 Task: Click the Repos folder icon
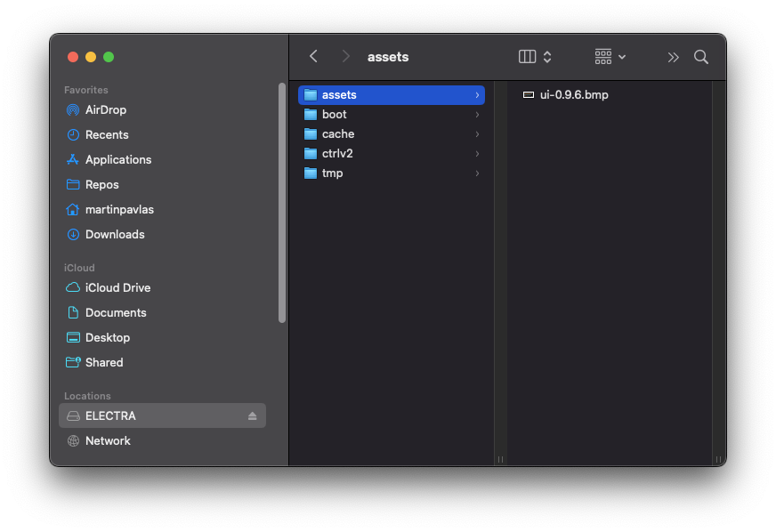(x=73, y=184)
